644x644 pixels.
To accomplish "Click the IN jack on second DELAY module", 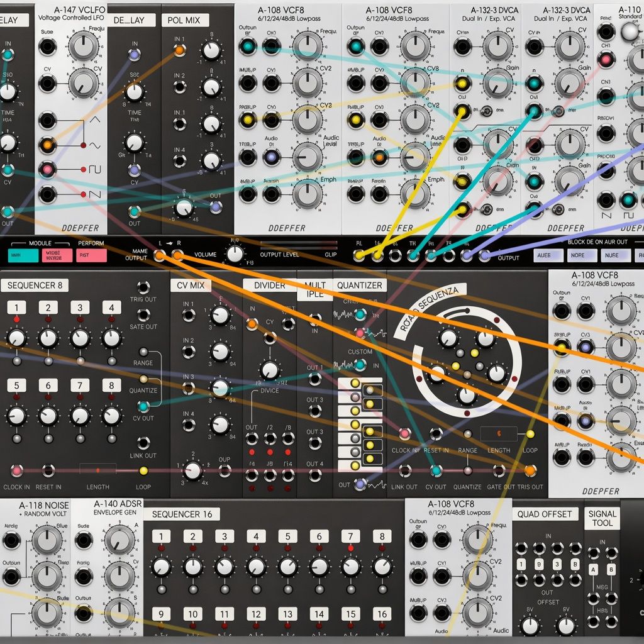I will click(135, 55).
